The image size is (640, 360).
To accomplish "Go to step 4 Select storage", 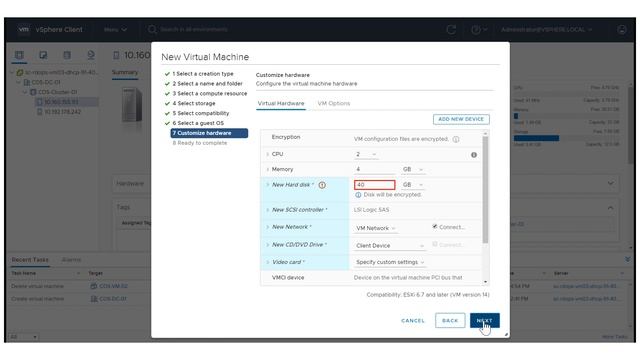I will [193, 103].
